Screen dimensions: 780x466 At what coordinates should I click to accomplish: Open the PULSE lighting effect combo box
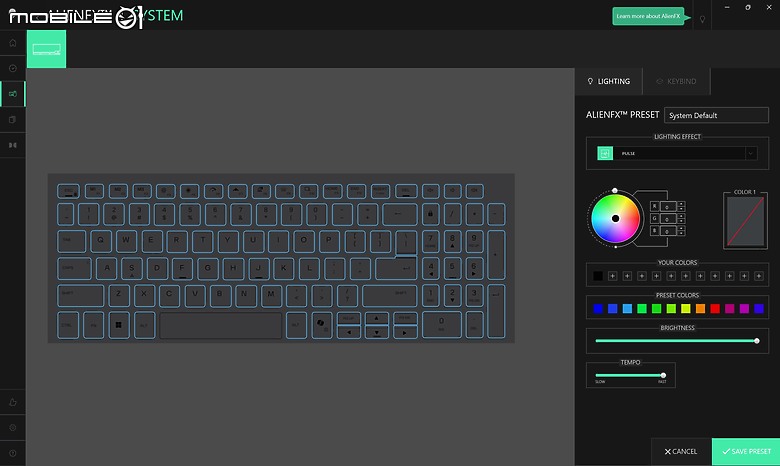(x=677, y=153)
